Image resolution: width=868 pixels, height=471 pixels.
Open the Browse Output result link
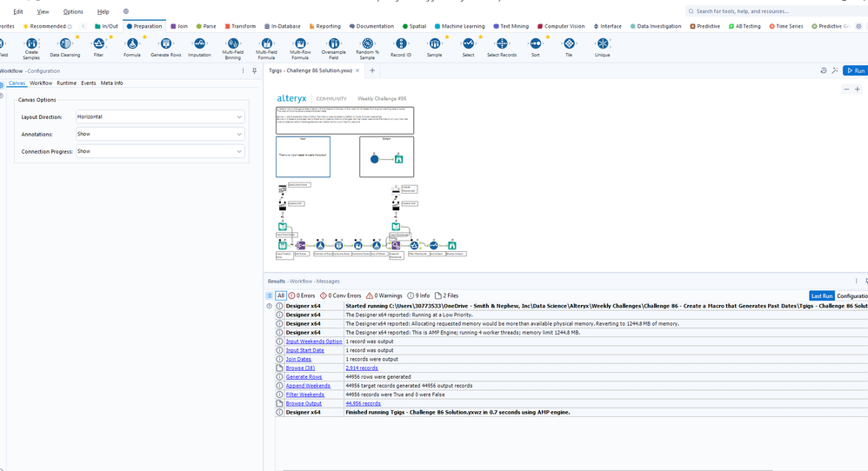tap(304, 403)
